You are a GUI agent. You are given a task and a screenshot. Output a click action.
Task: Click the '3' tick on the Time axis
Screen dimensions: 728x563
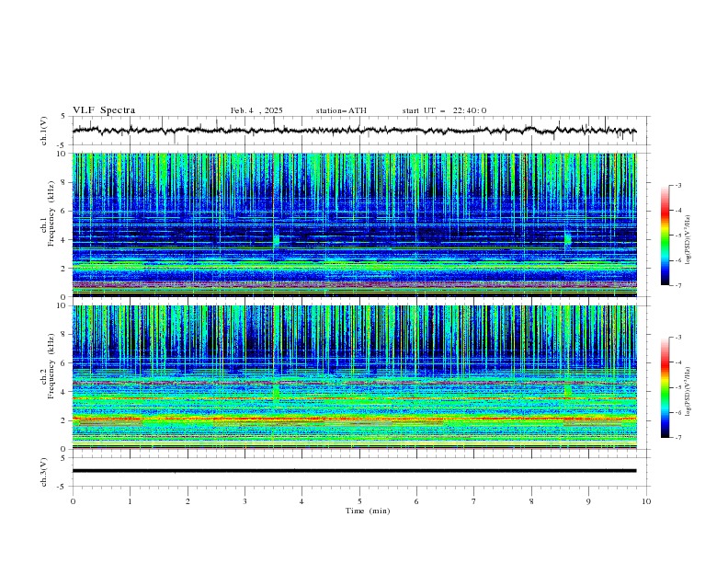tap(245, 501)
